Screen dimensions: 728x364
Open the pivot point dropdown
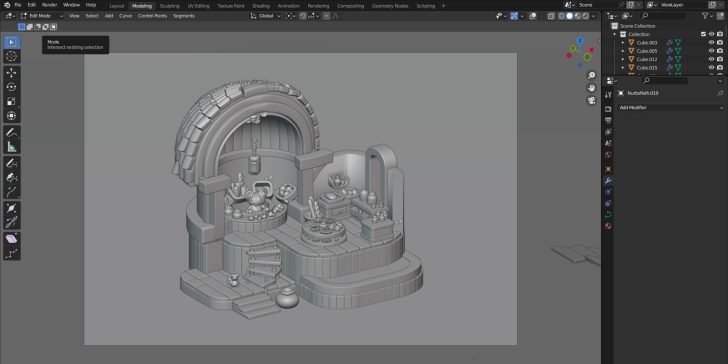click(x=291, y=16)
